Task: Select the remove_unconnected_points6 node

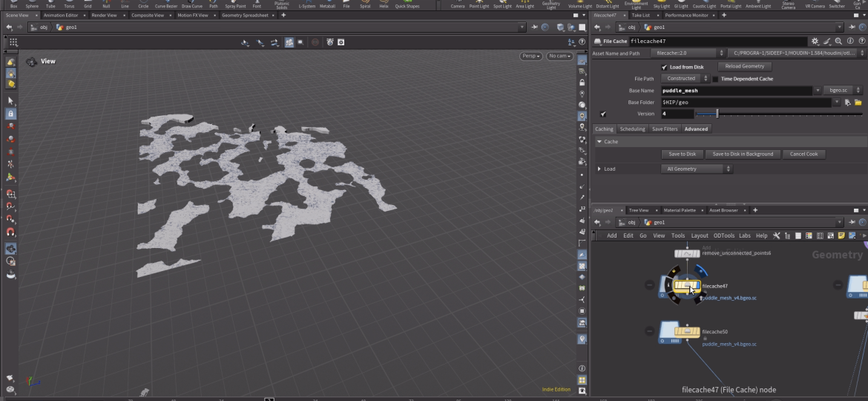Action: (688, 253)
